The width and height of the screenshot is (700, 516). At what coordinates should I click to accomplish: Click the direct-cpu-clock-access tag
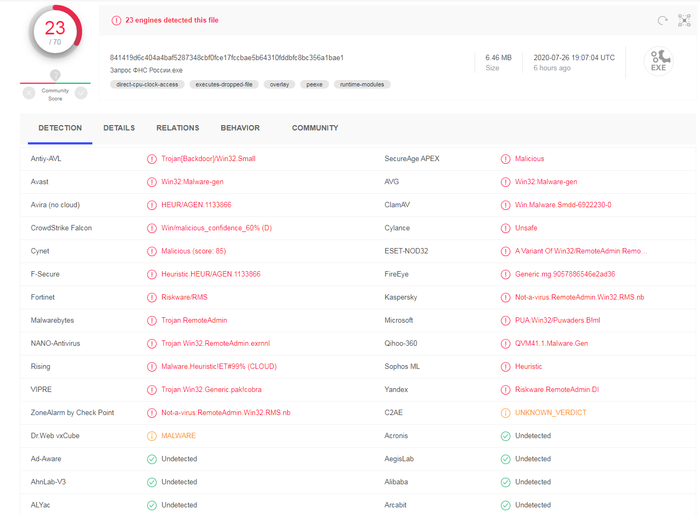click(x=147, y=84)
